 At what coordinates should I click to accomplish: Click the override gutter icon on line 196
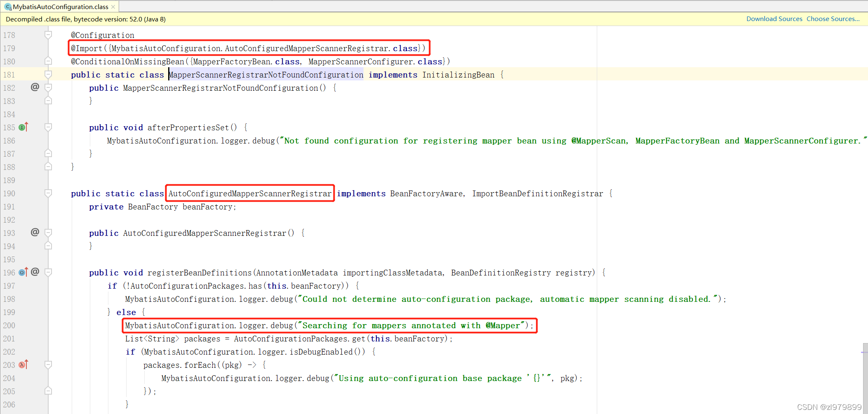pos(23,272)
